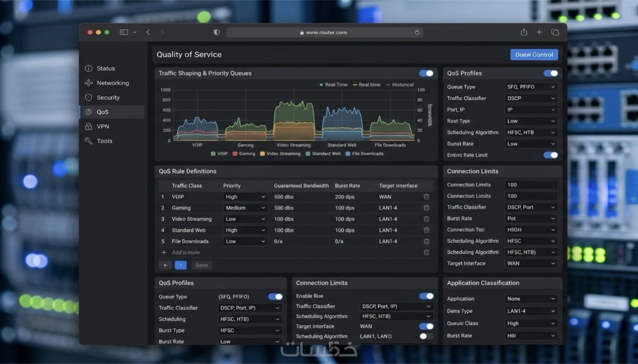The height and width of the screenshot is (364, 638).
Task: Toggle Traffic Shaping & Priority Queues switch
Action: pos(426,73)
